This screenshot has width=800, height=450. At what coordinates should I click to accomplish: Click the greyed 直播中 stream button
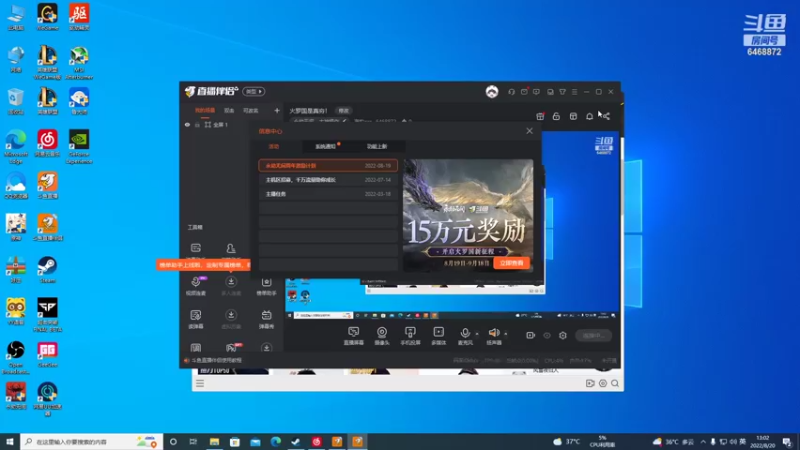594,336
